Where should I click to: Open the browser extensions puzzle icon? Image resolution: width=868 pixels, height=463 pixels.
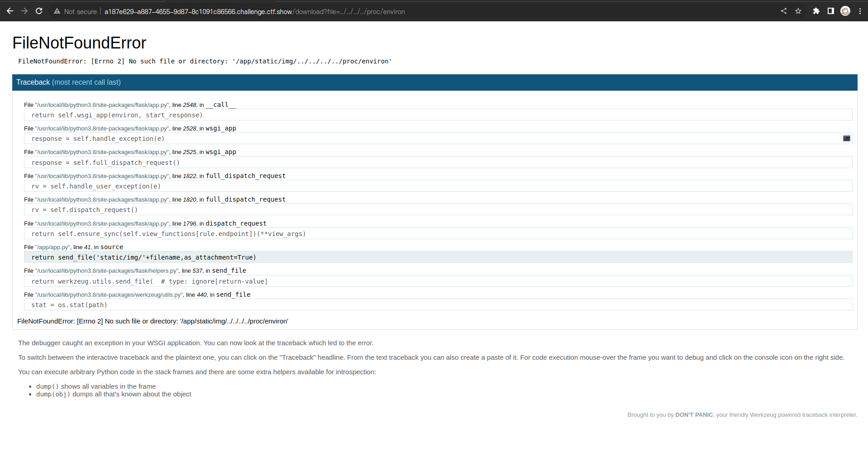(x=816, y=11)
